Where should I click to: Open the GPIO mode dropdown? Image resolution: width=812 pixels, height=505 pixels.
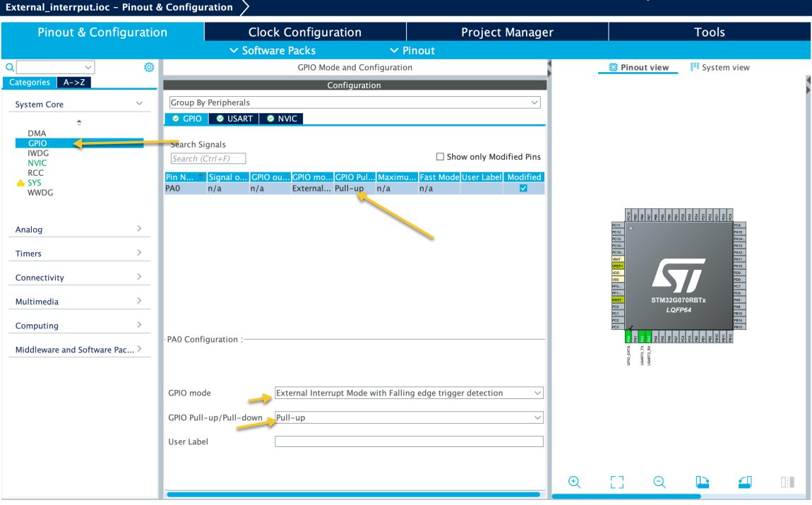(x=409, y=393)
